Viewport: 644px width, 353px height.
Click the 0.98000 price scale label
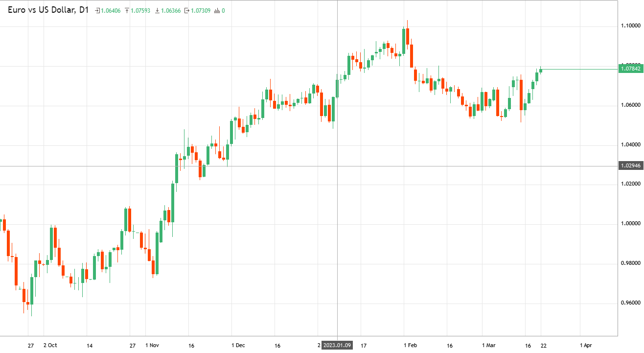(x=630, y=263)
